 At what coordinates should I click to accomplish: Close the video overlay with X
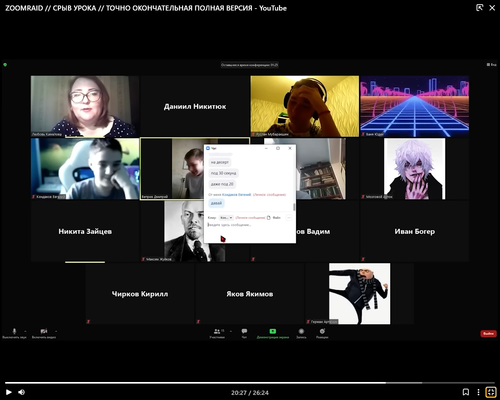[492, 8]
